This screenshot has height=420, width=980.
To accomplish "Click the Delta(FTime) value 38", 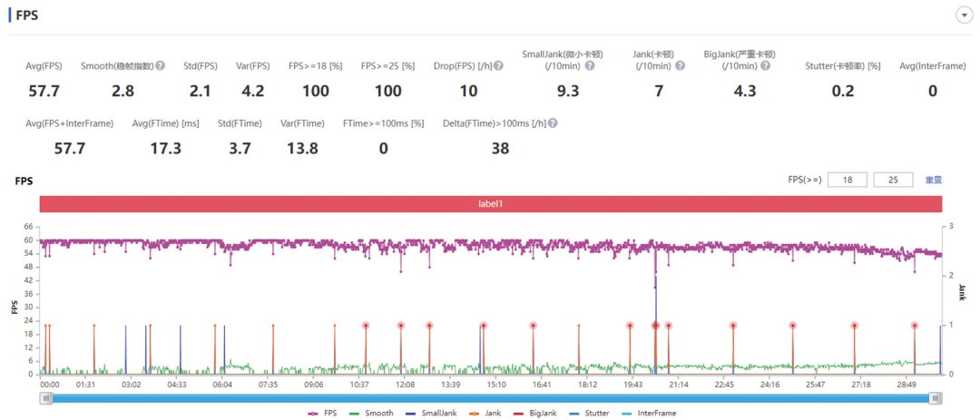I will 499,149.
